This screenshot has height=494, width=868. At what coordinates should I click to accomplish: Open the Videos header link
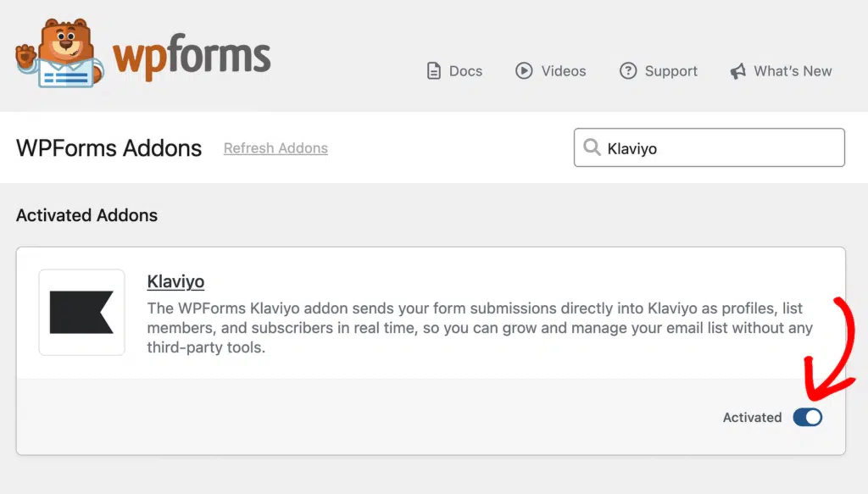coord(550,71)
